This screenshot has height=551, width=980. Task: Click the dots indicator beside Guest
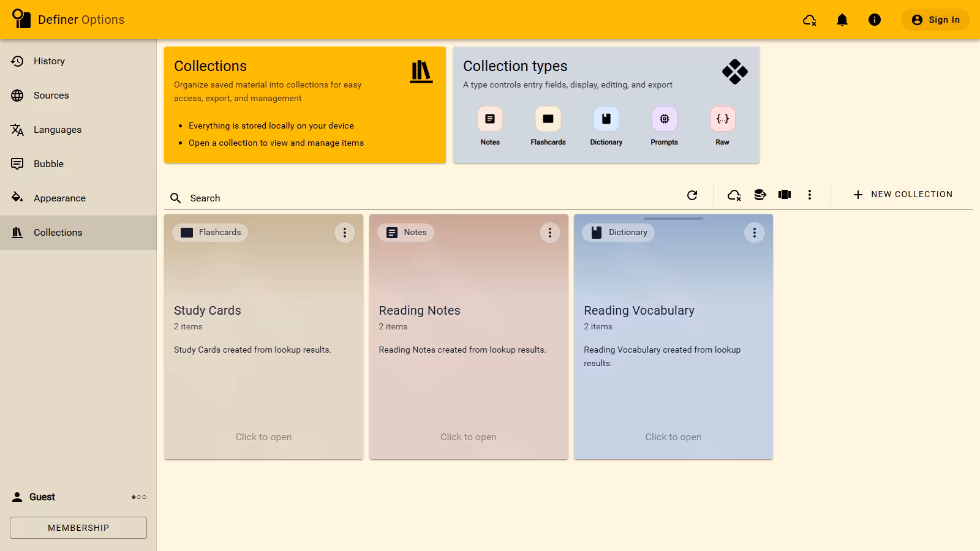139,497
